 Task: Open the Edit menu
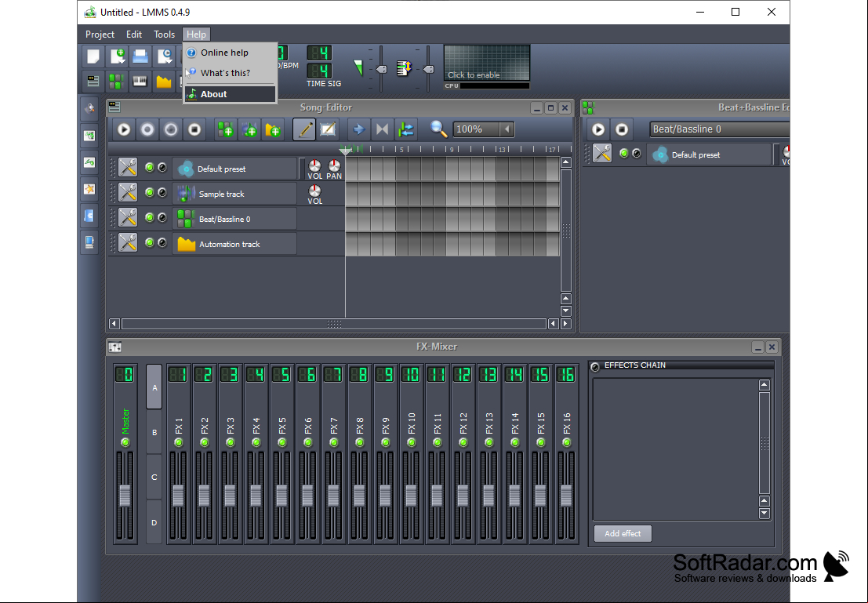[134, 35]
